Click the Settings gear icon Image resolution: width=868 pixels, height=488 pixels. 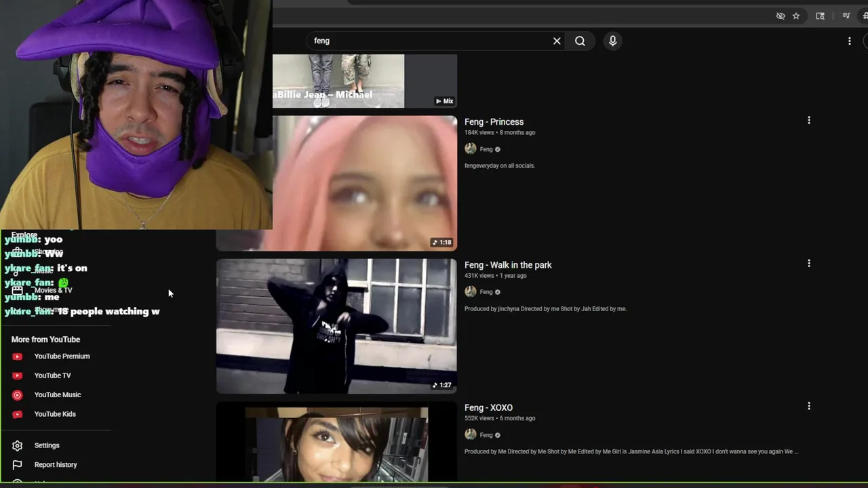point(18,445)
